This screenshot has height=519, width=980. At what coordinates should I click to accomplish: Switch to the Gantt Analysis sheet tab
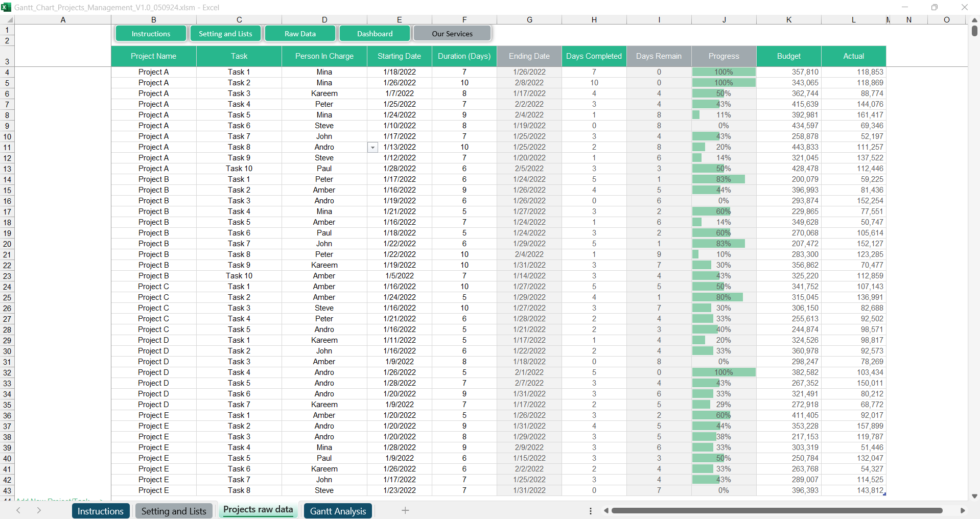338,511
